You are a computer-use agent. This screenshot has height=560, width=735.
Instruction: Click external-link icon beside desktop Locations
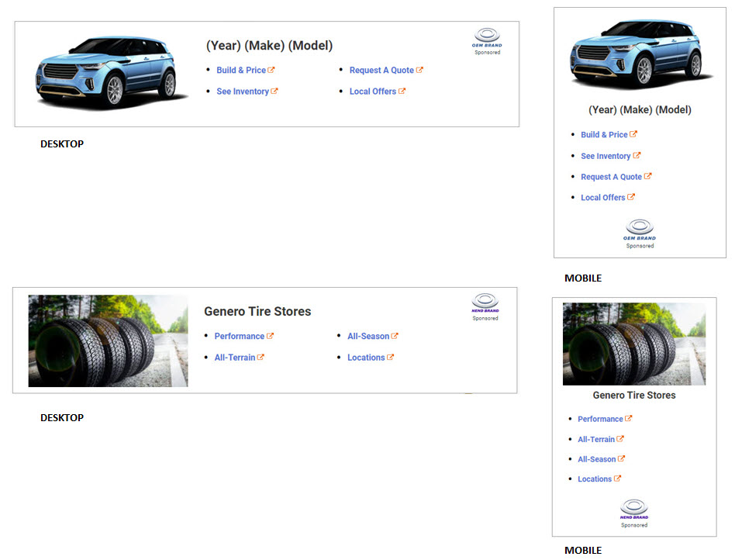point(390,358)
